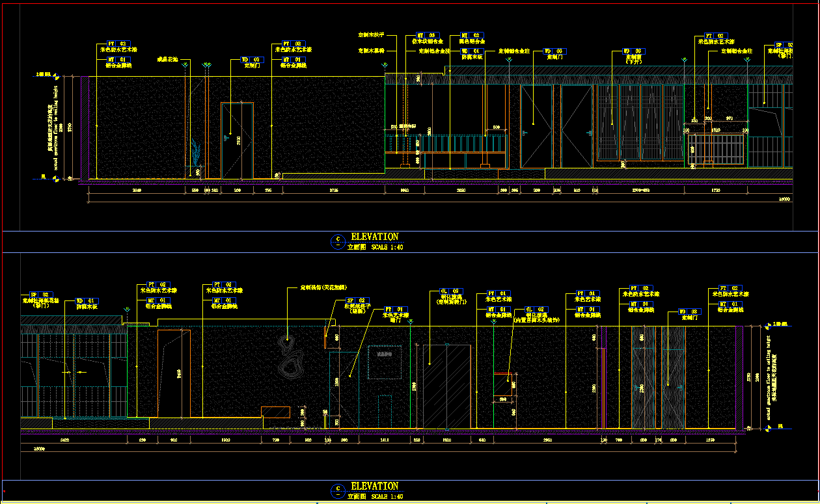Click the lower ELEVATION title text
Image resolution: width=820 pixels, height=504 pixels.
pos(374,486)
